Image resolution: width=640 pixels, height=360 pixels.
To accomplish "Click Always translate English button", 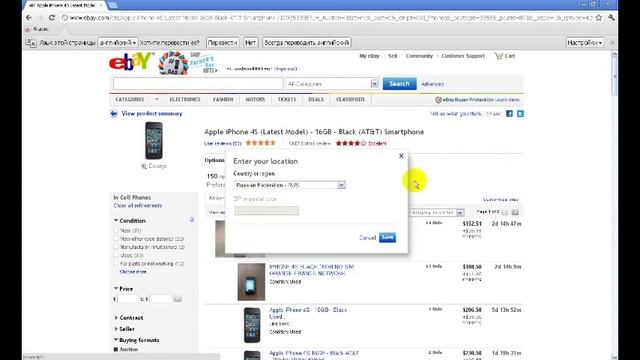I will click(x=307, y=42).
